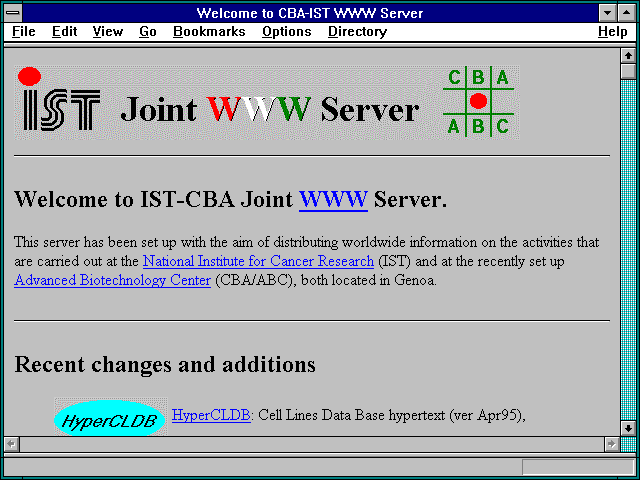Click the CBA ABC grid logo
This screenshot has width=640, height=480.
tap(478, 101)
